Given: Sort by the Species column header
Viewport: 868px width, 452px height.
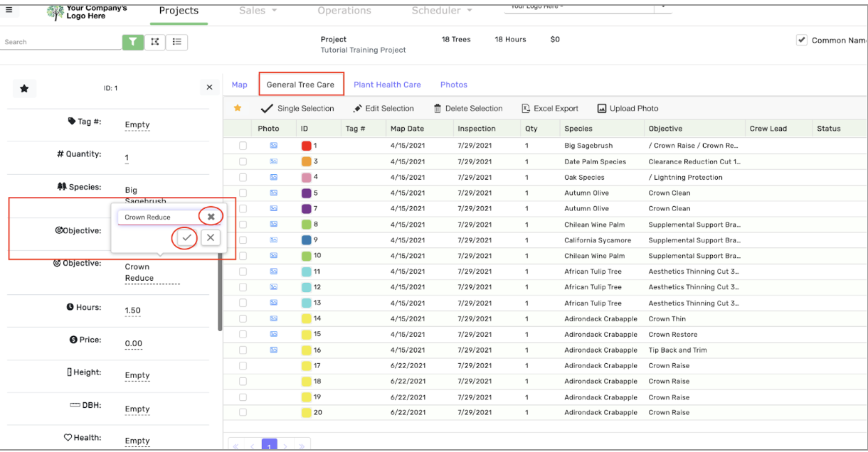Looking at the screenshot, I should point(578,129).
